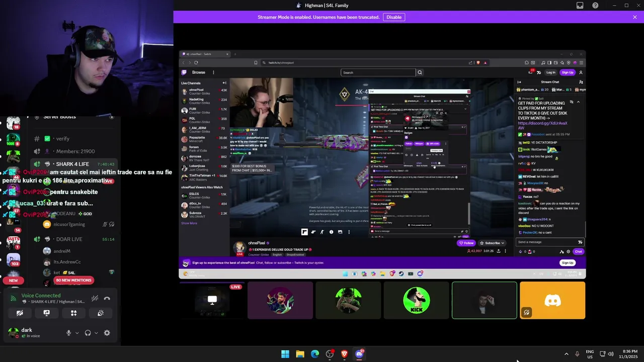Open the Discord inbox icon
Screen dimensions: 644x362
(x=580, y=6)
